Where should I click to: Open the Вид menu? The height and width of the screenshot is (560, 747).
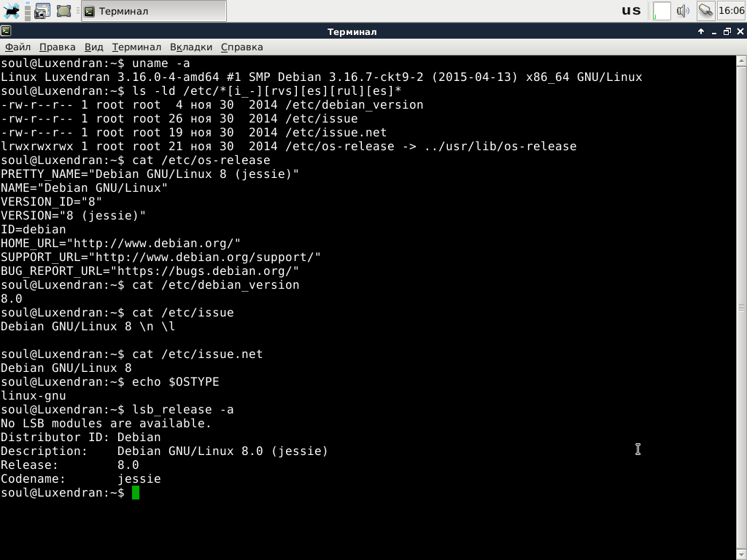[93, 47]
